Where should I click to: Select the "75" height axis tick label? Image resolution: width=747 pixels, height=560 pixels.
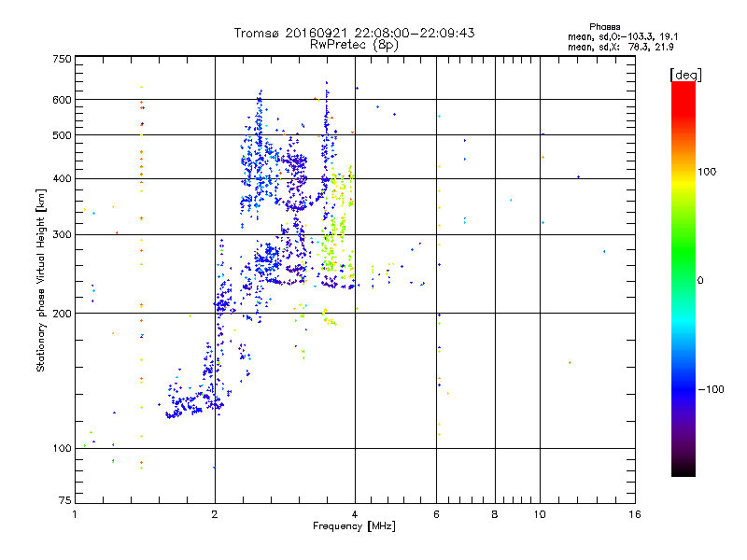point(65,500)
